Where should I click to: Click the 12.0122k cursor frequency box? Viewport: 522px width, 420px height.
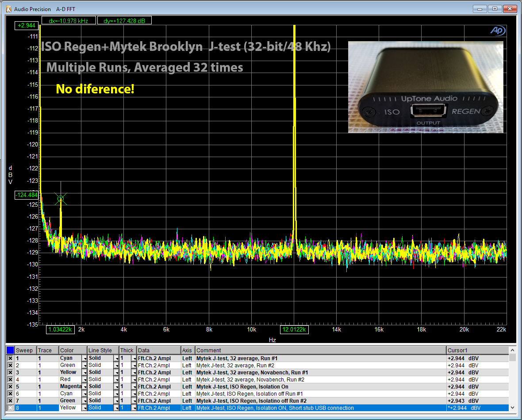[294, 329]
